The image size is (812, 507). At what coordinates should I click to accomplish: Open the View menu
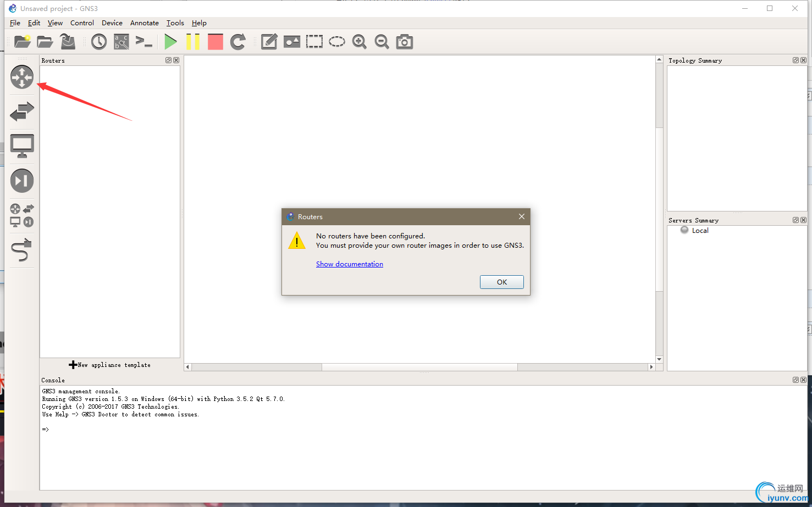click(55, 23)
